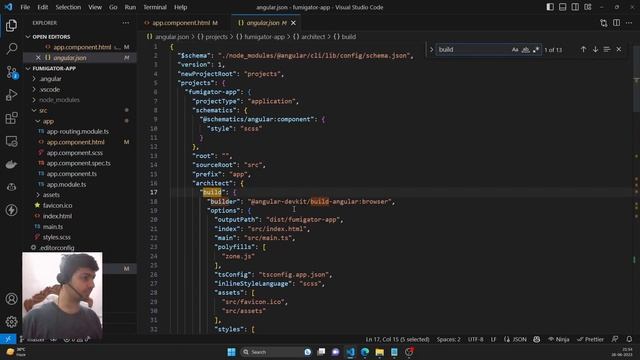Click the Explorer more actions ellipsis
This screenshot has width=640, height=360.
tap(126, 23)
